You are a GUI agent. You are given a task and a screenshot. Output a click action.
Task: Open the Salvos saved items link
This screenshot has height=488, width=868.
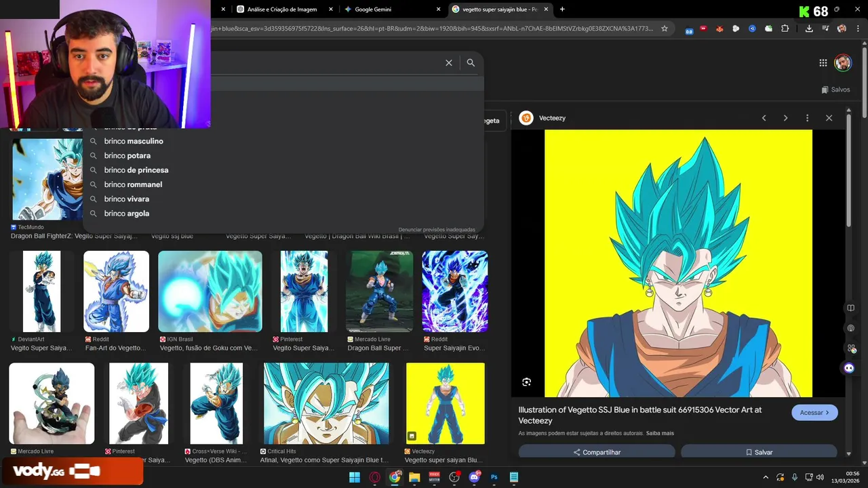[x=835, y=89]
